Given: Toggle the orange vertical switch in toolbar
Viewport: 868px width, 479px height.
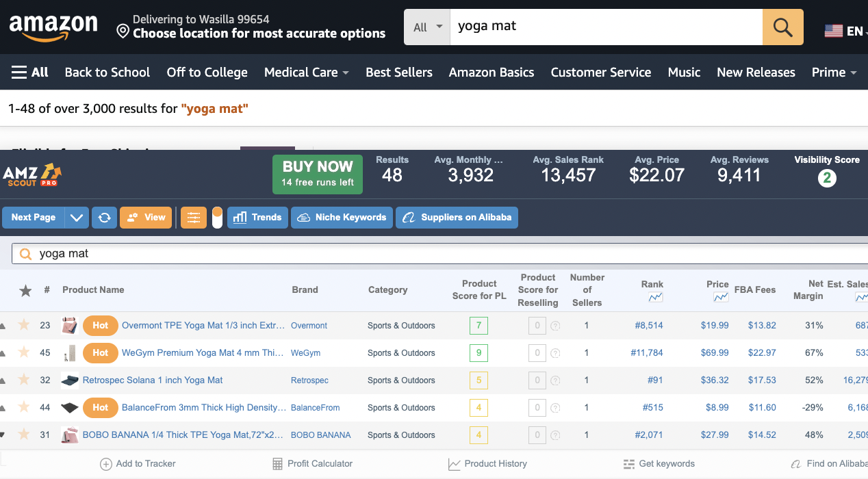Looking at the screenshot, I should 217,218.
